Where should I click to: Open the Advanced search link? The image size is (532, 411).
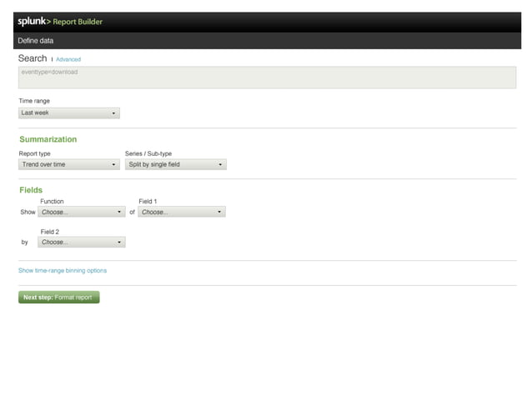[68, 59]
